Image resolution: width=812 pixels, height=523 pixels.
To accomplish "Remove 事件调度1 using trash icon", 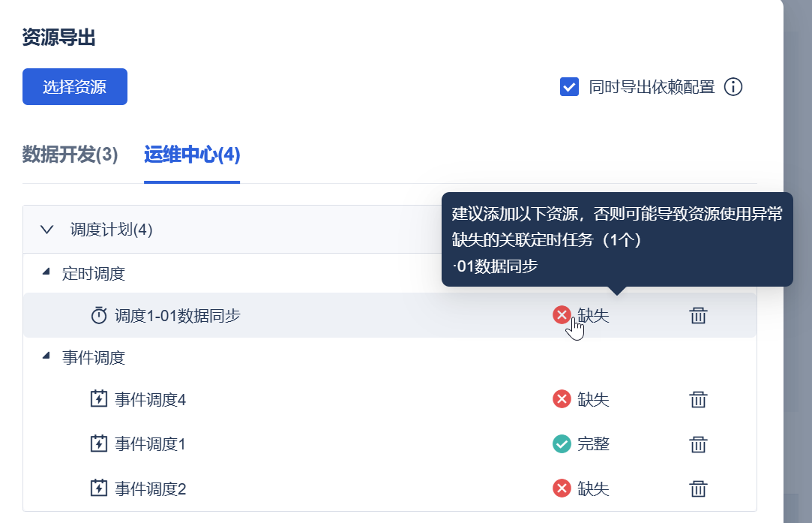I will tap(698, 444).
